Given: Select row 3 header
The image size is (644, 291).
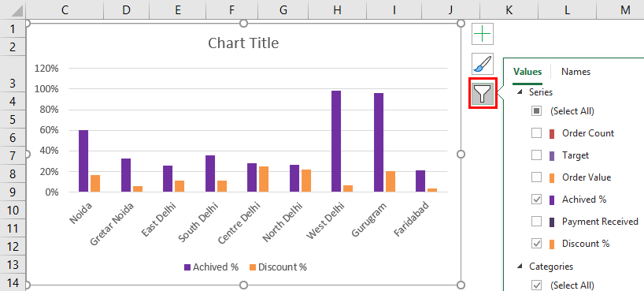Looking at the screenshot, I should coord(13,74).
